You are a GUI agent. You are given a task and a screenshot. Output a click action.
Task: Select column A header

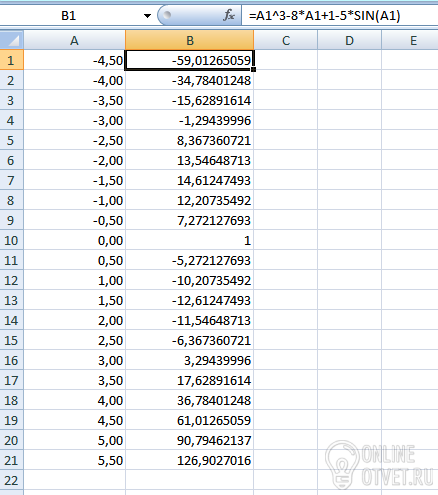[x=74, y=40]
